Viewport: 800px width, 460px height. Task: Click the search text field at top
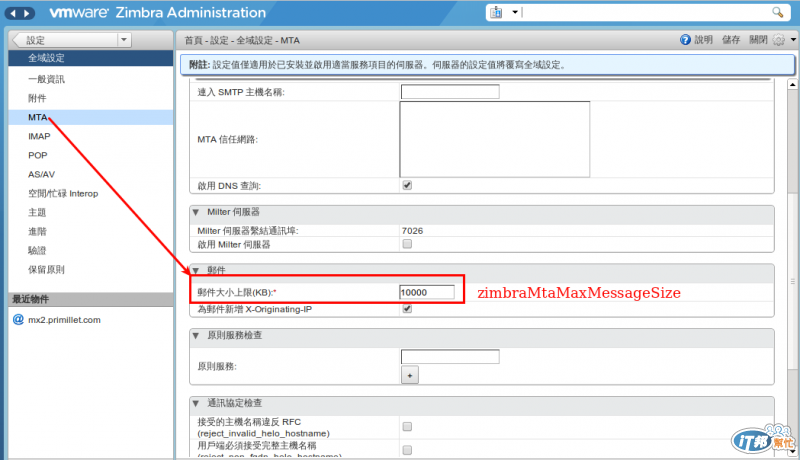[646, 12]
